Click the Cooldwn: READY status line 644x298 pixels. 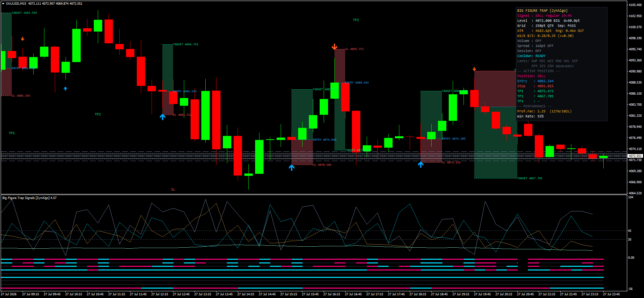coord(531,56)
